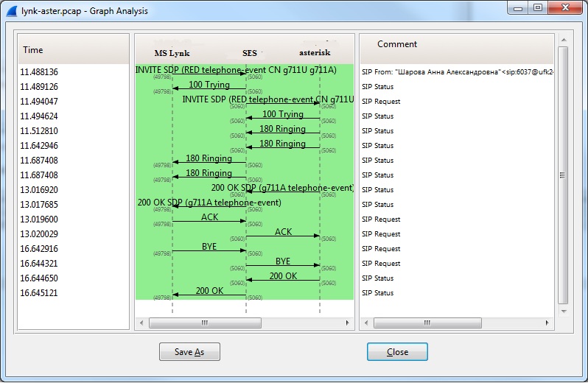Viewport: 588px width, 383px height.
Task: Click 200 OK SDP message to MS Lynk
Action: (x=209, y=203)
